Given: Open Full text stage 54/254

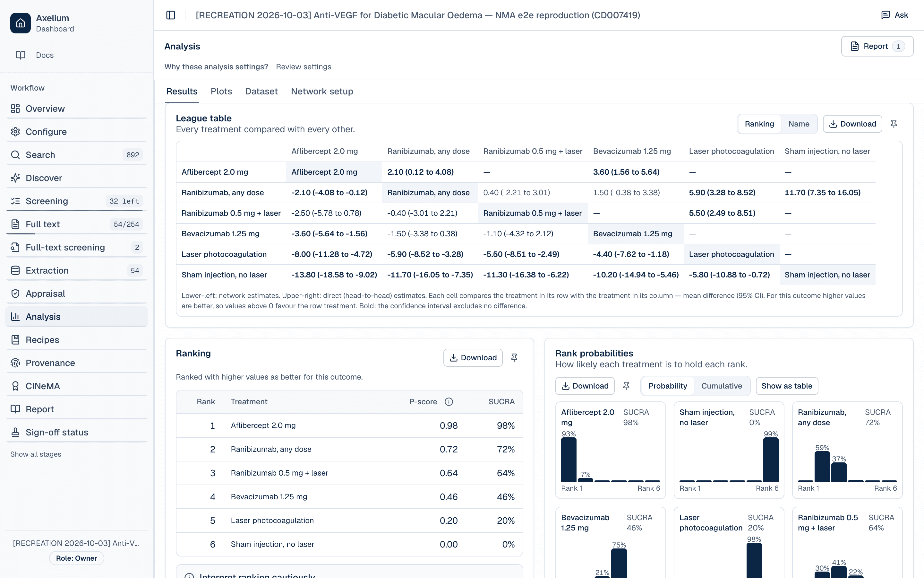Looking at the screenshot, I should coord(76,224).
